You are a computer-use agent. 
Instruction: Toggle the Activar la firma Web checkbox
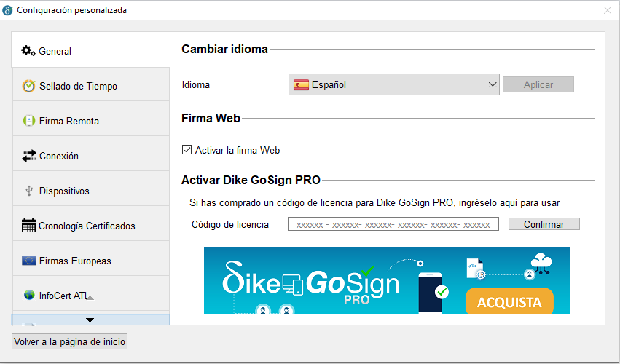point(187,150)
